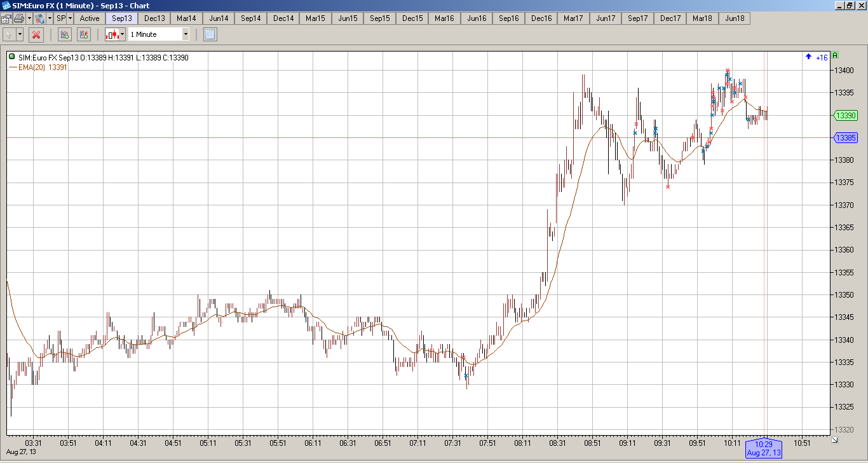Expand the printer options arrow
The image size is (868, 463).
pos(29,18)
